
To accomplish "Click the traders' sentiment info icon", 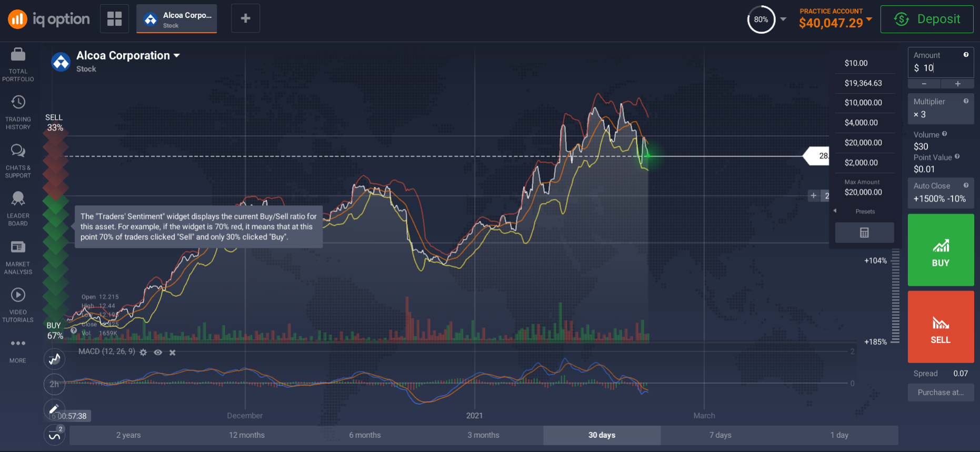I will [x=74, y=330].
